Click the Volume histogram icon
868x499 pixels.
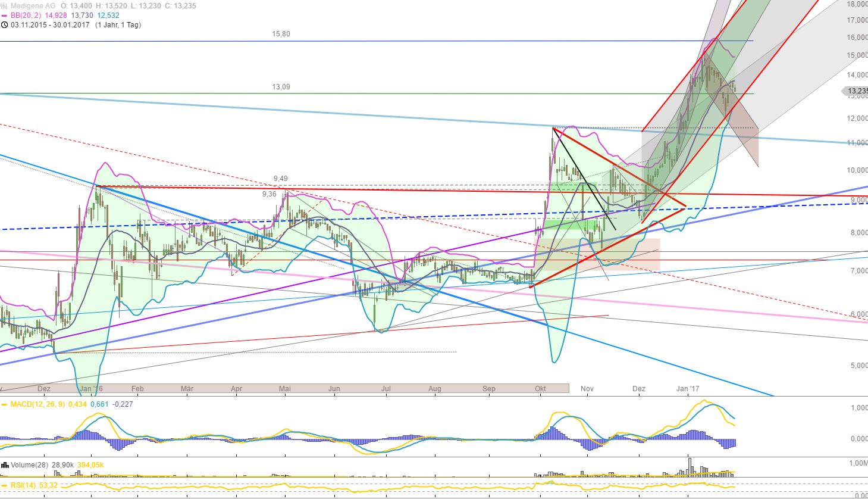(5, 464)
